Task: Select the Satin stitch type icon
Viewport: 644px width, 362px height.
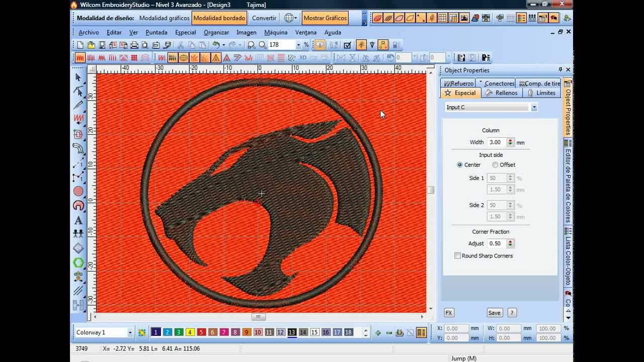Action: tap(80, 58)
